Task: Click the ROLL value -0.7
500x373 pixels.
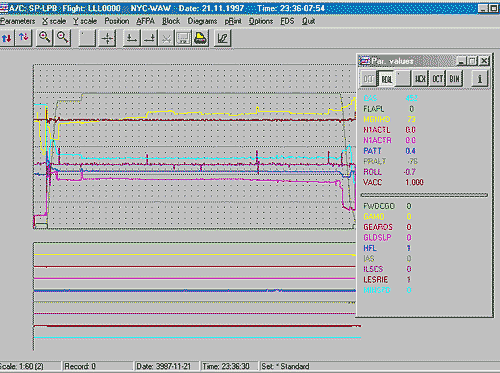Action: click(410, 172)
